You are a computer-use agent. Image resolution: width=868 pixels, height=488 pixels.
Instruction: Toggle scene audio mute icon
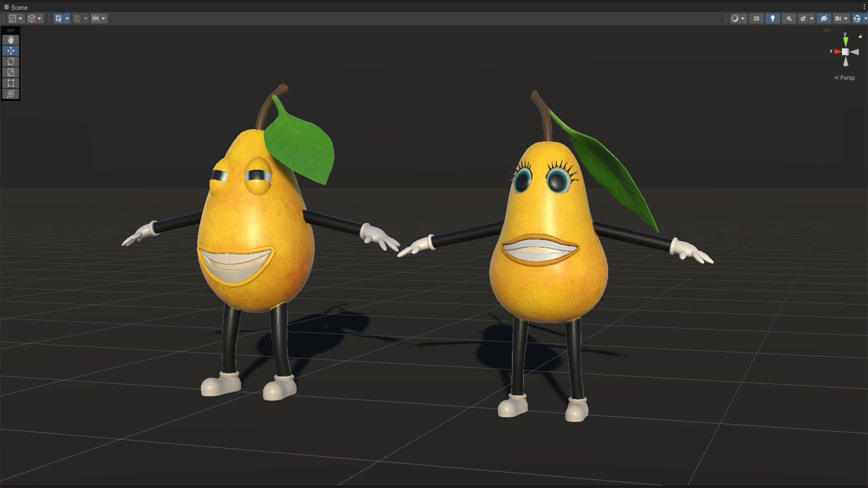pos(789,19)
